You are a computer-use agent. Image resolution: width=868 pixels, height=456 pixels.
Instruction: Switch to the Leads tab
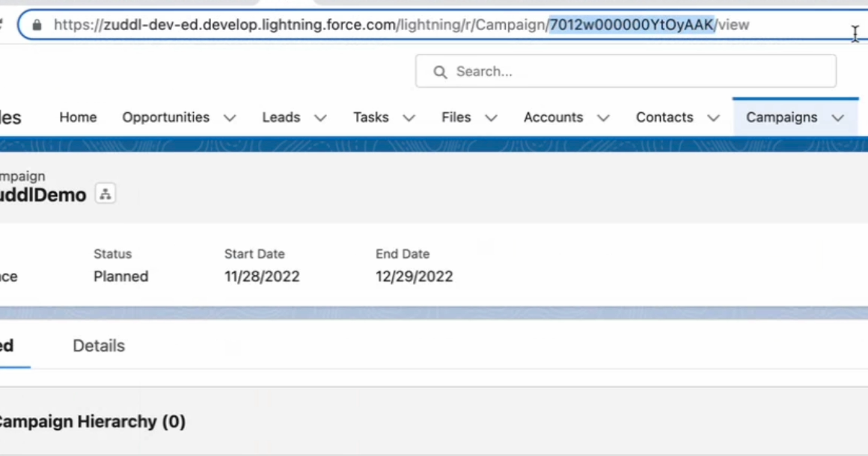(281, 117)
